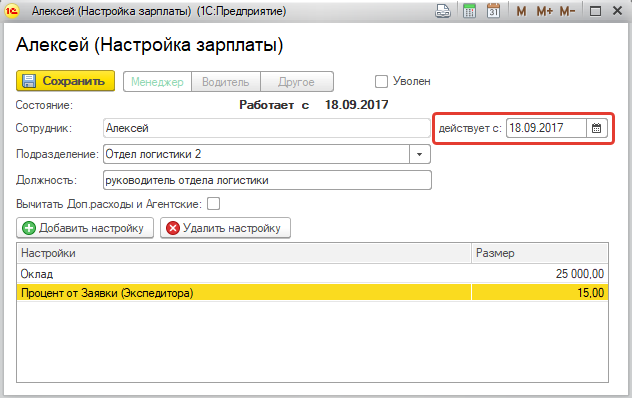Save the salary settings with Сохранить
The height and width of the screenshot is (398, 632).
pos(66,81)
